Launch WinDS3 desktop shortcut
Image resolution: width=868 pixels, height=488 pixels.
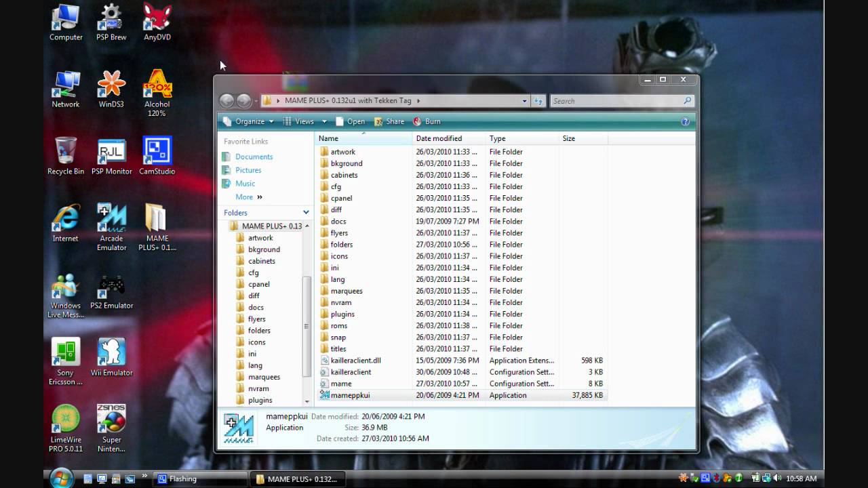tap(111, 90)
